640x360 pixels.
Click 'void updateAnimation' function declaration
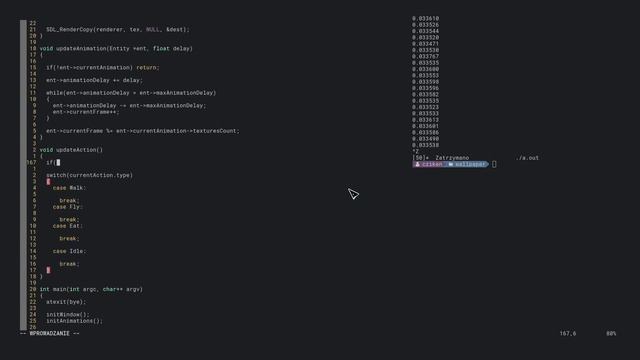[x=116, y=49]
